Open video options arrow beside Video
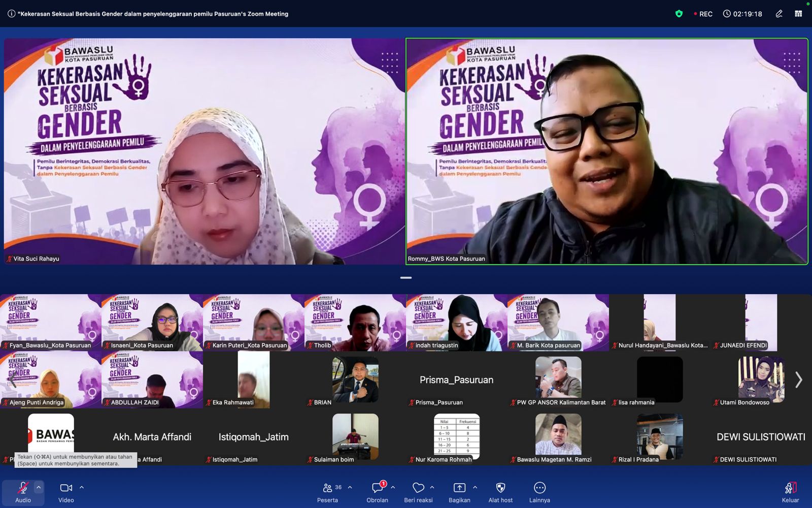 (x=82, y=487)
